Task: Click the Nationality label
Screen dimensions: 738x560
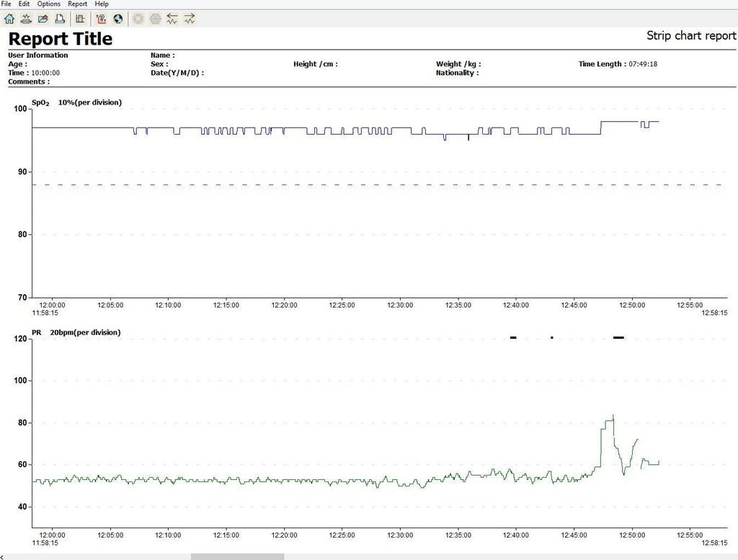Action: 457,73
